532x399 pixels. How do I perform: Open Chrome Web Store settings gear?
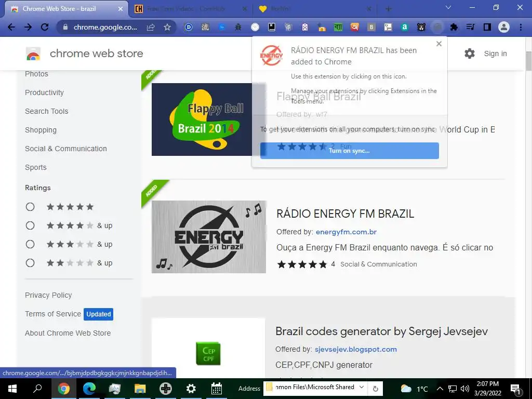[x=470, y=54]
